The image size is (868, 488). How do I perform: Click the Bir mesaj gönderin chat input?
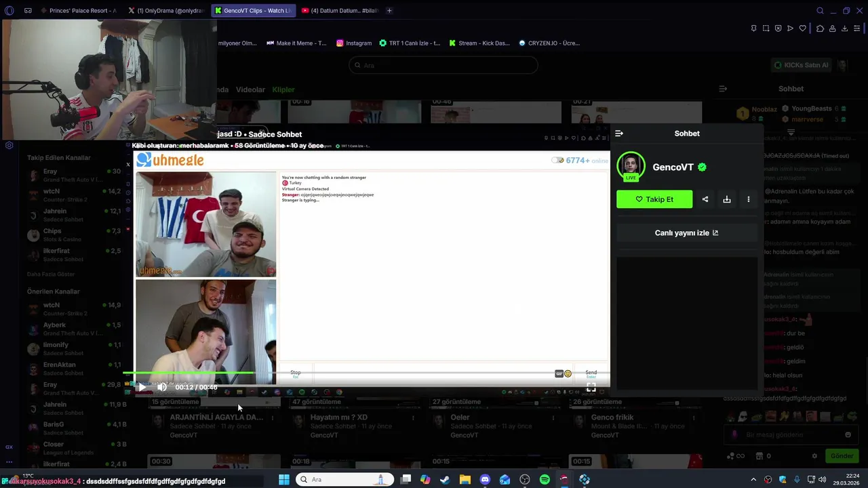pyautogui.click(x=790, y=434)
